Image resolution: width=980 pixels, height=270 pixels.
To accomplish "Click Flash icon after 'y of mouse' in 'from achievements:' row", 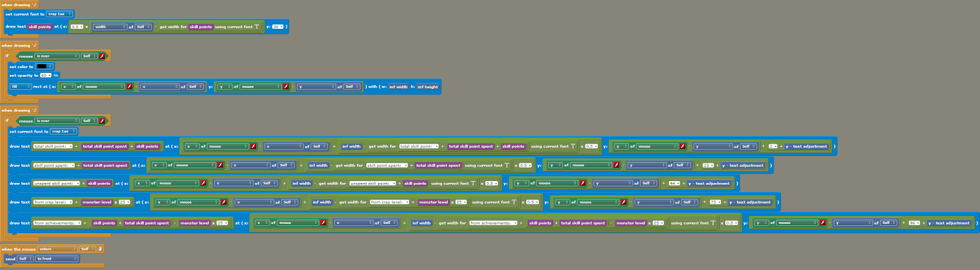I will [823, 223].
